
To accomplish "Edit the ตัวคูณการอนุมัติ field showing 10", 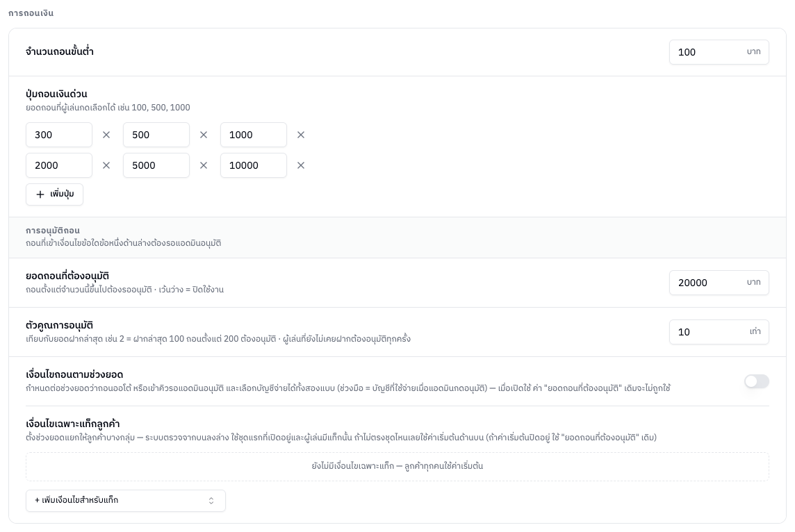I will point(719,332).
